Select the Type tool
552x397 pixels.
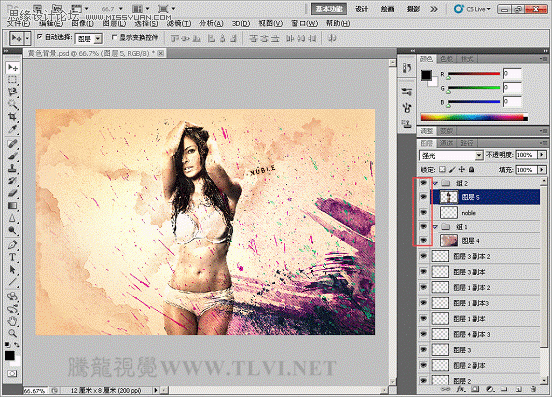13,257
